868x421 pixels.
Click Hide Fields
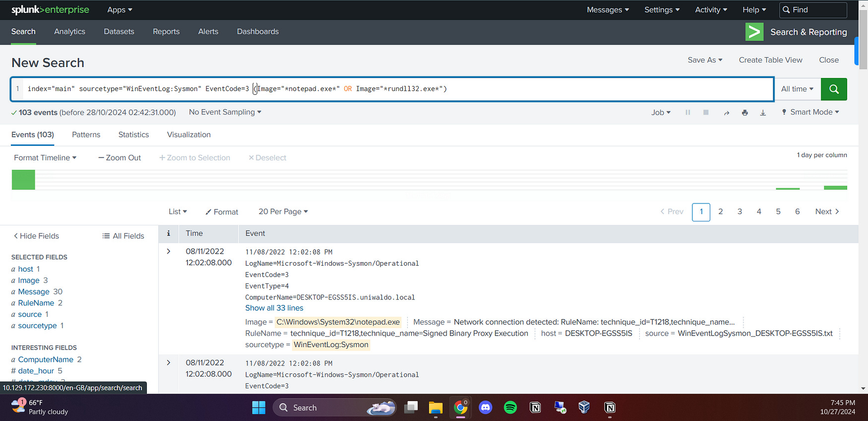[x=36, y=236]
